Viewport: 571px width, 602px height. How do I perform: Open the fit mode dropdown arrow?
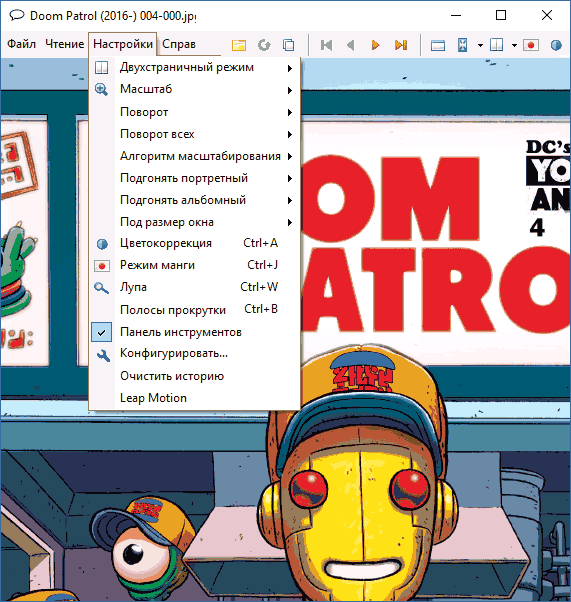[x=480, y=45]
